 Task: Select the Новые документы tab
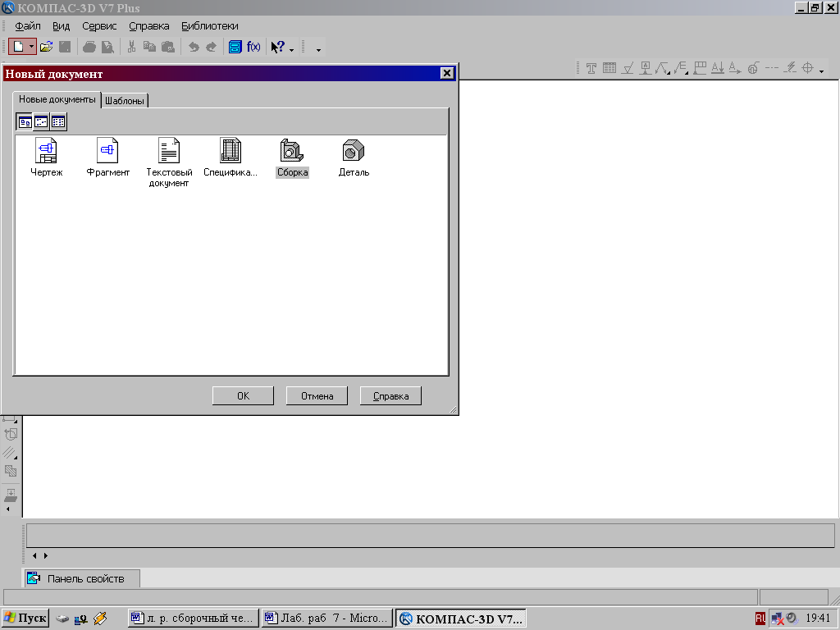(x=57, y=99)
